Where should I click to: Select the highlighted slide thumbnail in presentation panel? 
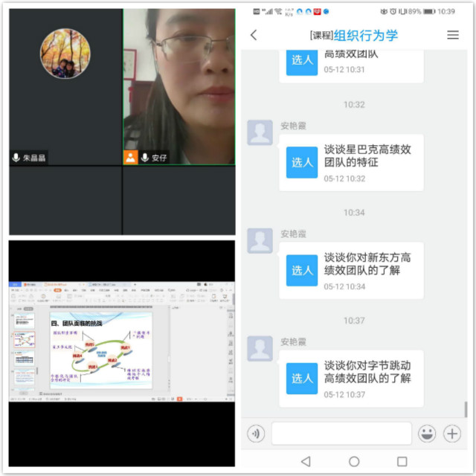[x=25, y=340]
